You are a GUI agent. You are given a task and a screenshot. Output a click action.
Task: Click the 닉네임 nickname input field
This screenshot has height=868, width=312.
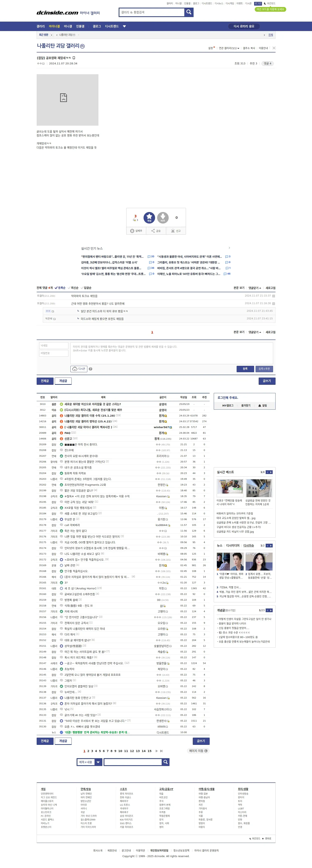coord(54,346)
